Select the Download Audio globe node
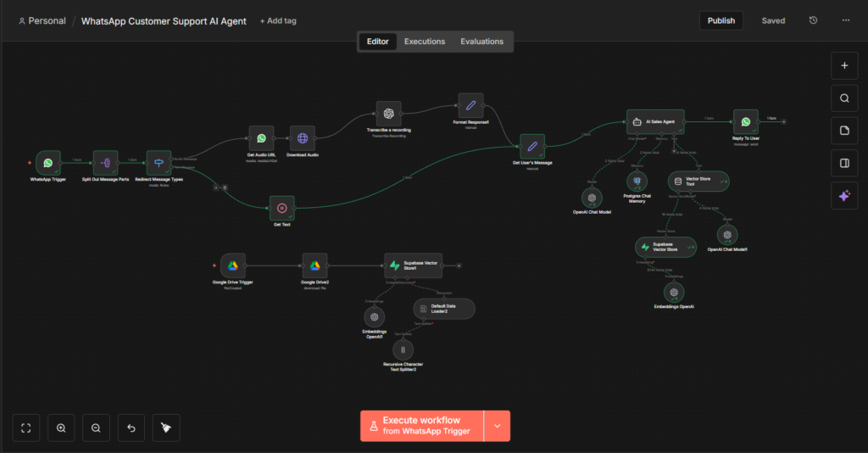Screen dimensions: 868x453 click(303, 138)
